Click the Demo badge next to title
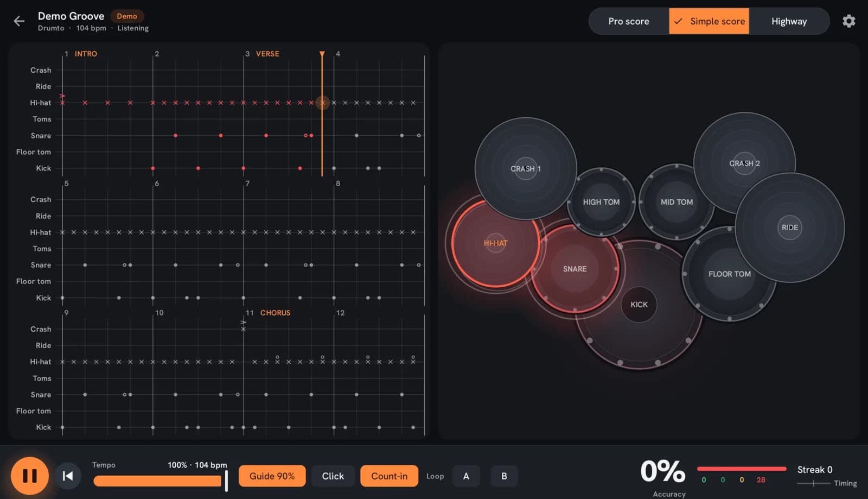868x499 pixels. tap(127, 16)
